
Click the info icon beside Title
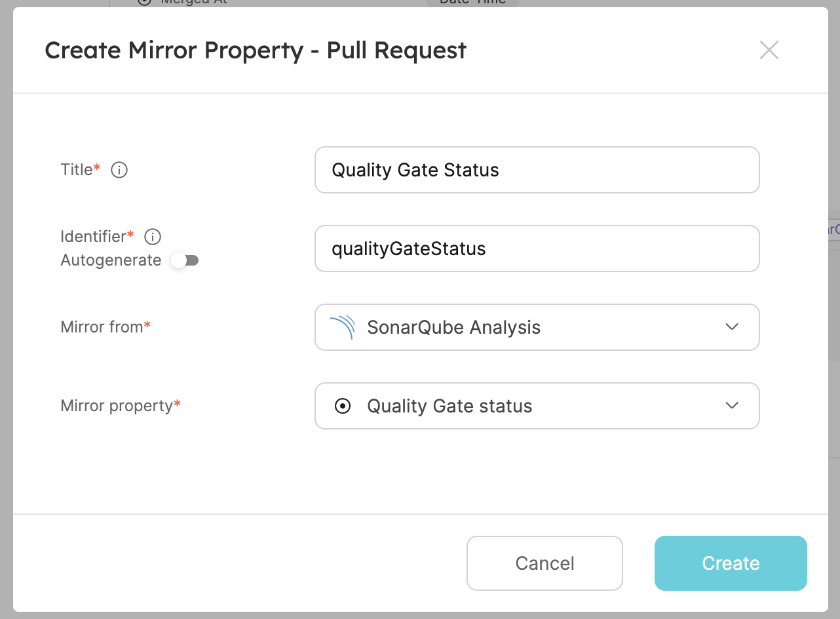tap(119, 170)
